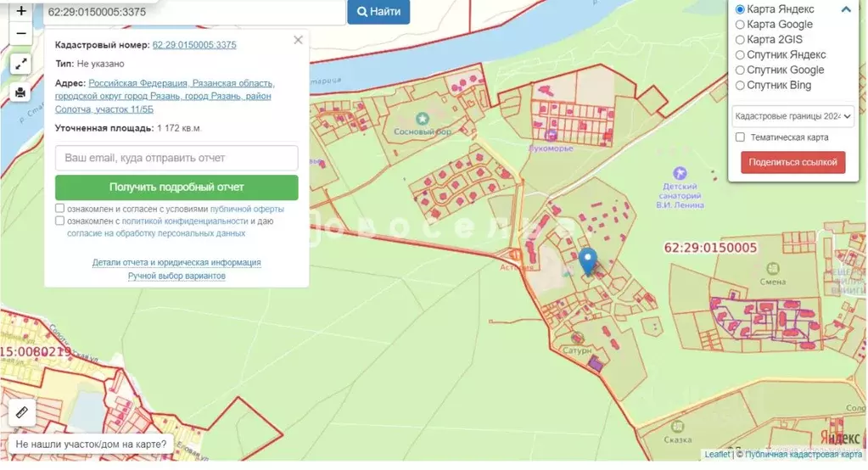Viewport: 868px width, 470px height.
Task: Open политикой конфиденциальности link
Action: [x=185, y=221]
